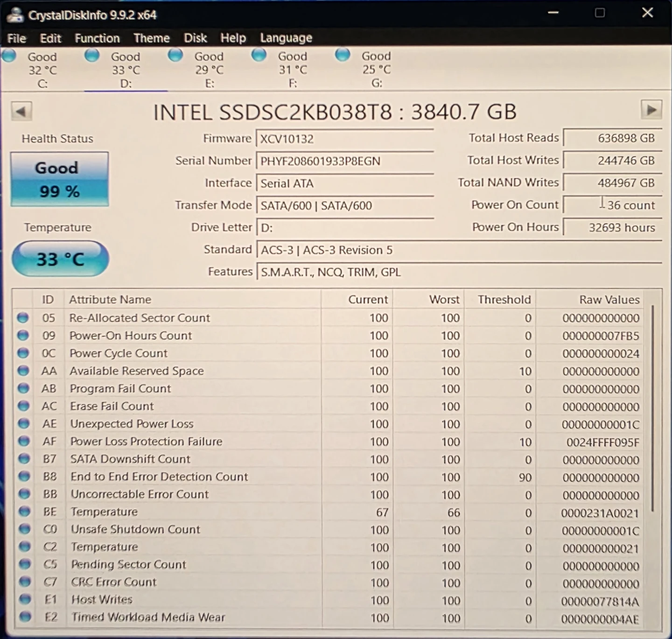Click status orb for Timed Workload Media Wear
Screen dimensions: 672x639
coord(25,617)
